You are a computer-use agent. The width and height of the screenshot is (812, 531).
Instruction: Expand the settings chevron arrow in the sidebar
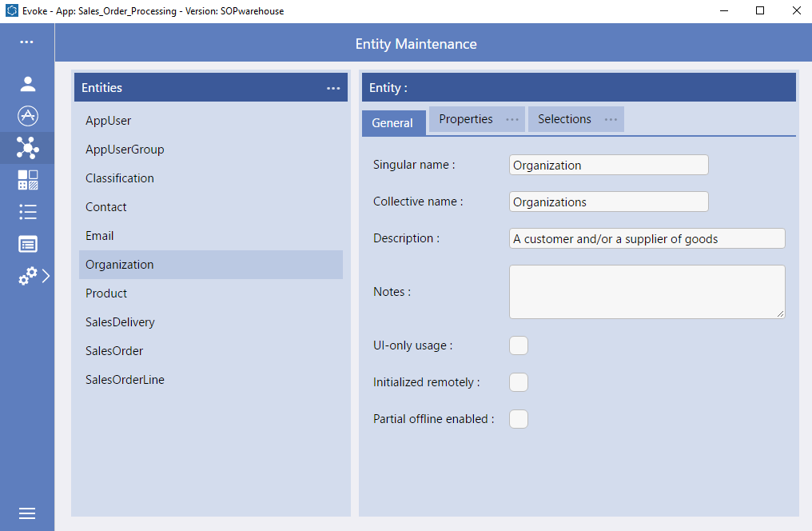pos(46,276)
